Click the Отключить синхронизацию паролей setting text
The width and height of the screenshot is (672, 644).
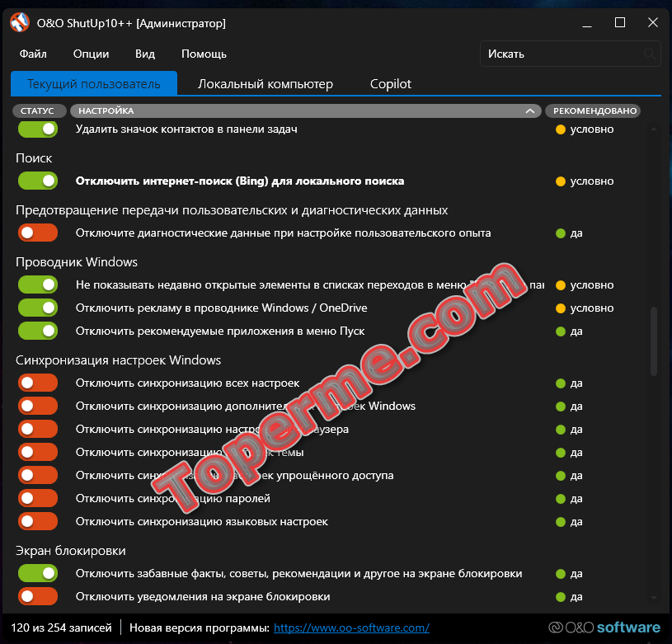pos(172,498)
